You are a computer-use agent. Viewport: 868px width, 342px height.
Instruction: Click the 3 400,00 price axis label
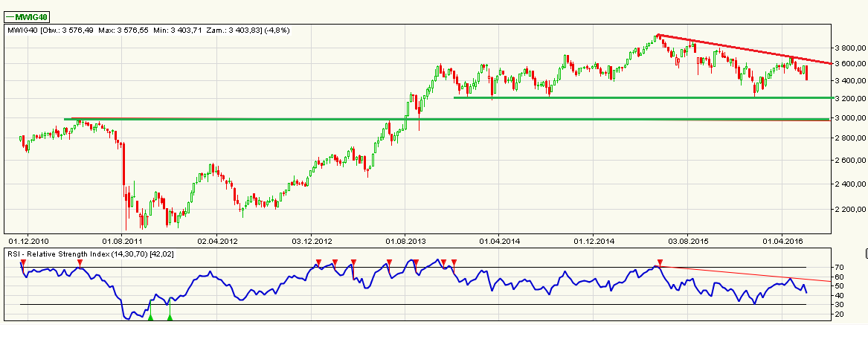pos(850,81)
